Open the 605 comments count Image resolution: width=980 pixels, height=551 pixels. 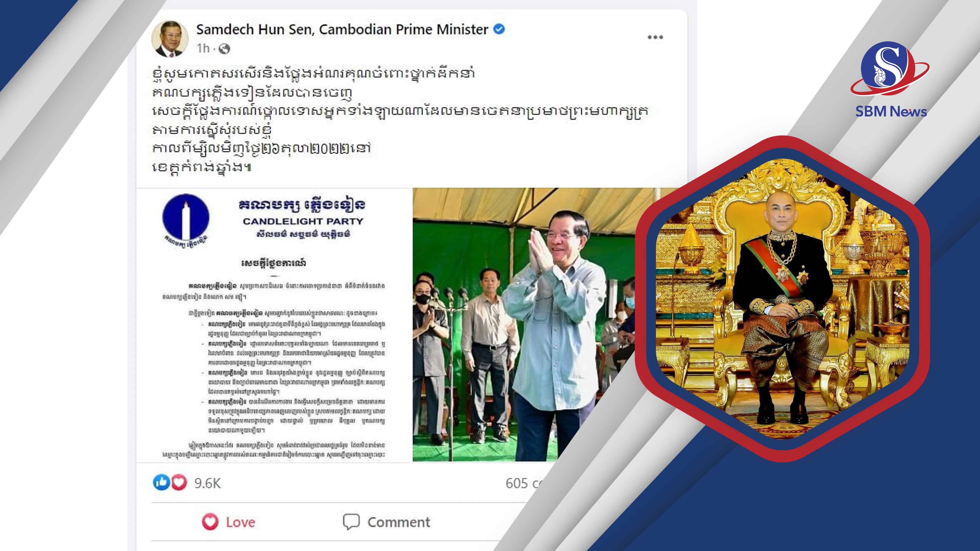pos(523,483)
